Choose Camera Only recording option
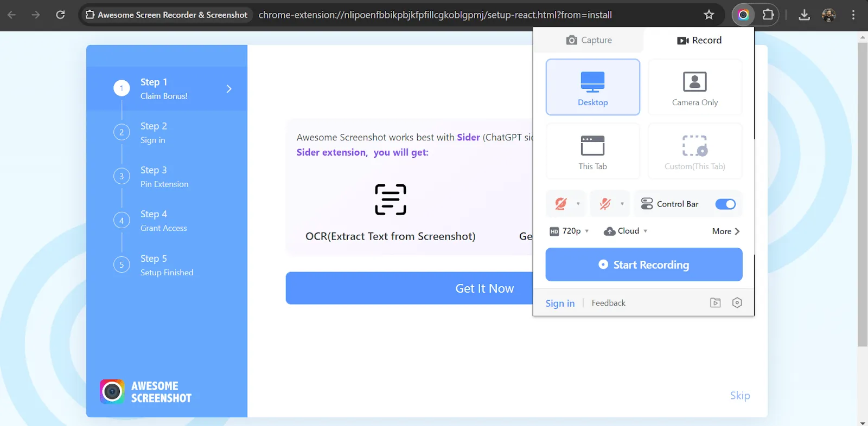 click(694, 87)
